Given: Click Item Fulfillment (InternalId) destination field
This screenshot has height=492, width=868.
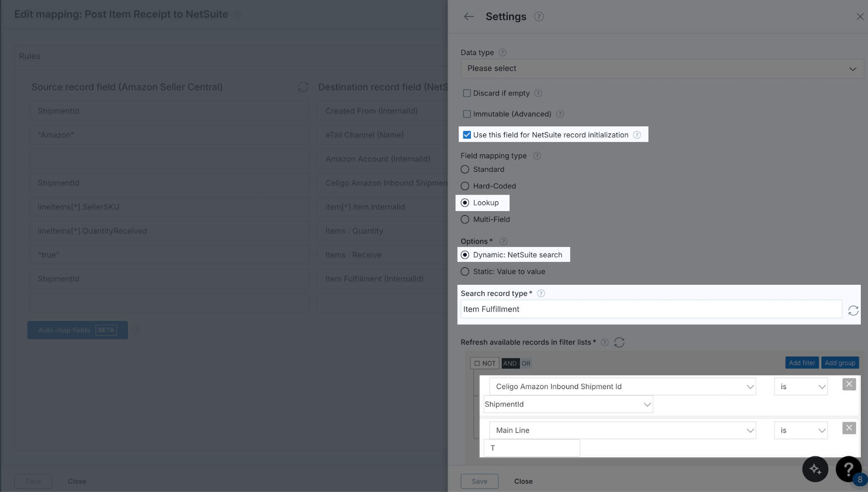Looking at the screenshot, I should point(382,279).
